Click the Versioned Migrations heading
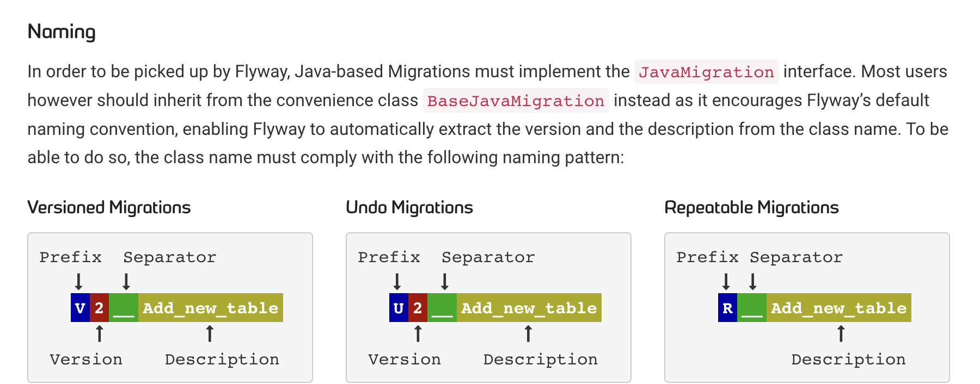 [109, 207]
